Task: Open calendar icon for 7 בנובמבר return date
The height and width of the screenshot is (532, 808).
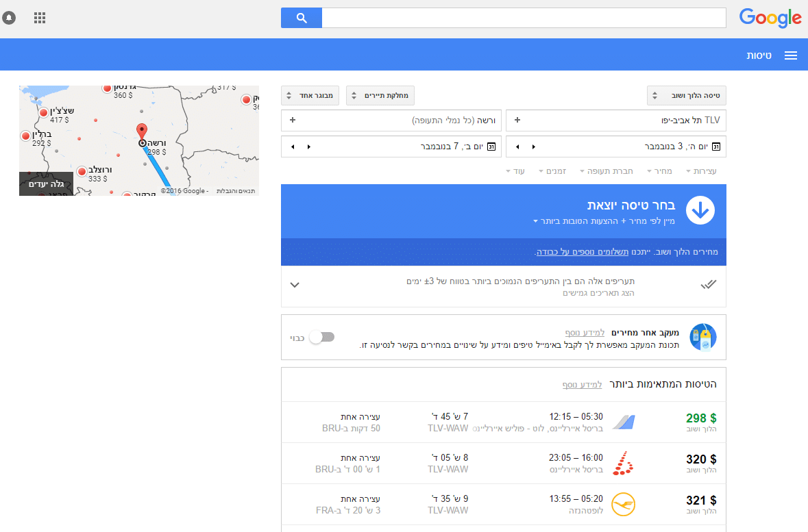Action: pyautogui.click(x=491, y=147)
